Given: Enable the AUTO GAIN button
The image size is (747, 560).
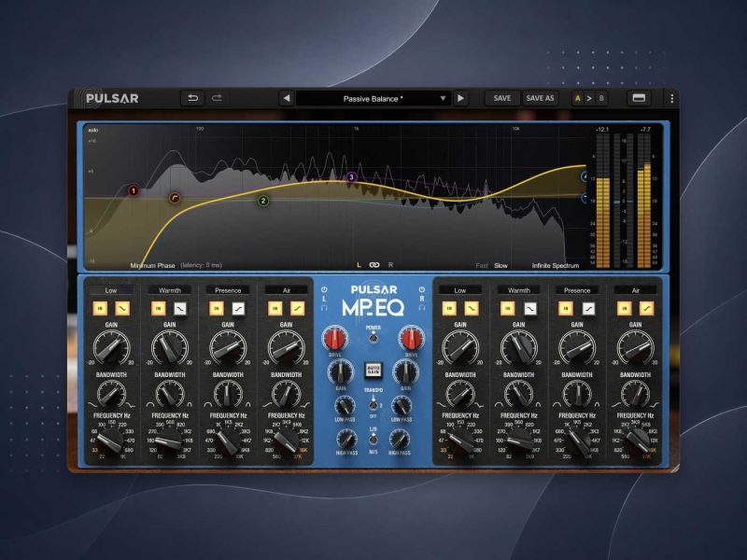Looking at the screenshot, I should (x=373, y=370).
